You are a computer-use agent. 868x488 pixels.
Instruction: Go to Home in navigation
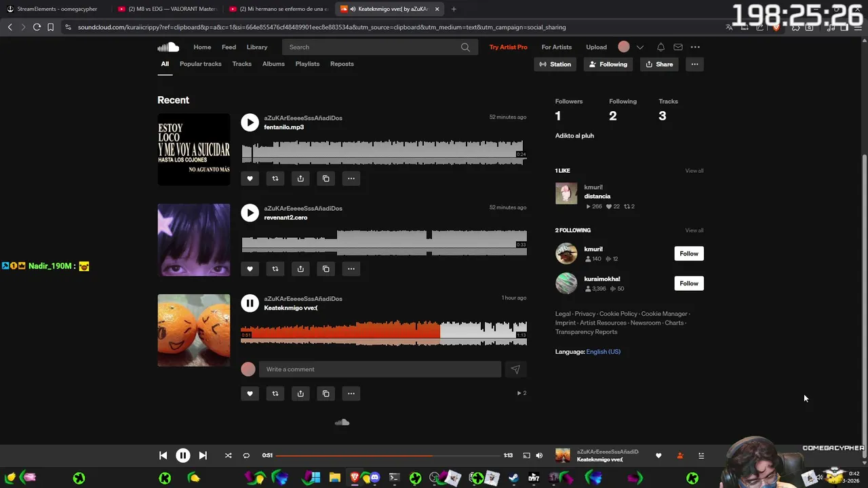(x=202, y=47)
